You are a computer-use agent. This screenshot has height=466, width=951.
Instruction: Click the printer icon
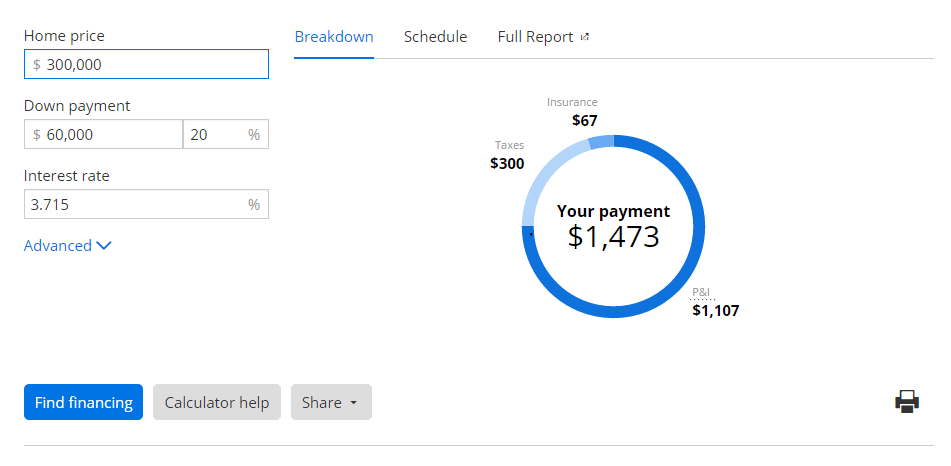click(907, 402)
